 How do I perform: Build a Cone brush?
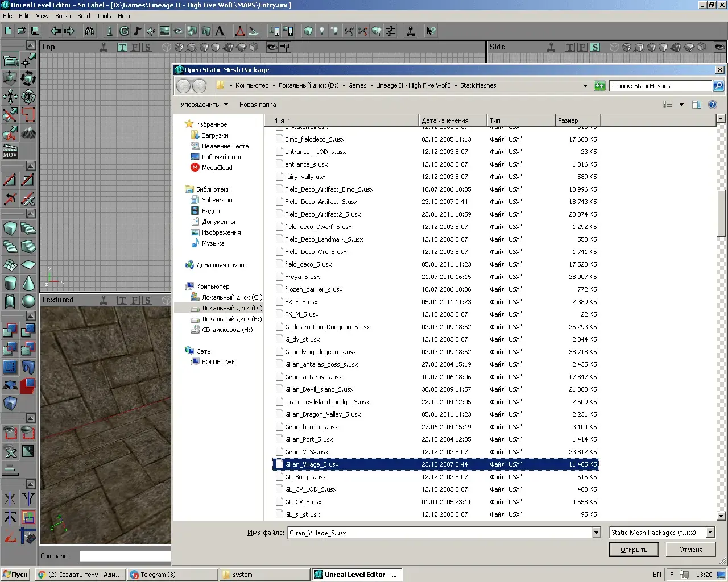pyautogui.click(x=28, y=283)
